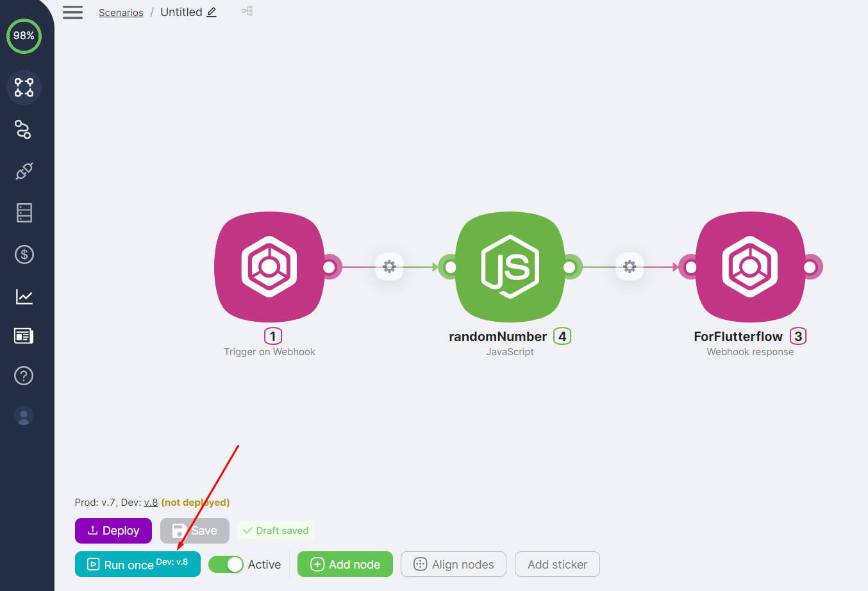Open the connections plug icon in sidebar
The image size is (868, 591).
pos(24,171)
